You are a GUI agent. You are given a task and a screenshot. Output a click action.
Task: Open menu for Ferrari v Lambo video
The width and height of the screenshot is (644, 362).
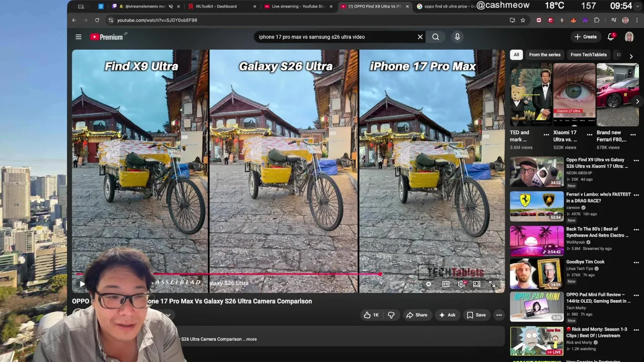pos(636,195)
